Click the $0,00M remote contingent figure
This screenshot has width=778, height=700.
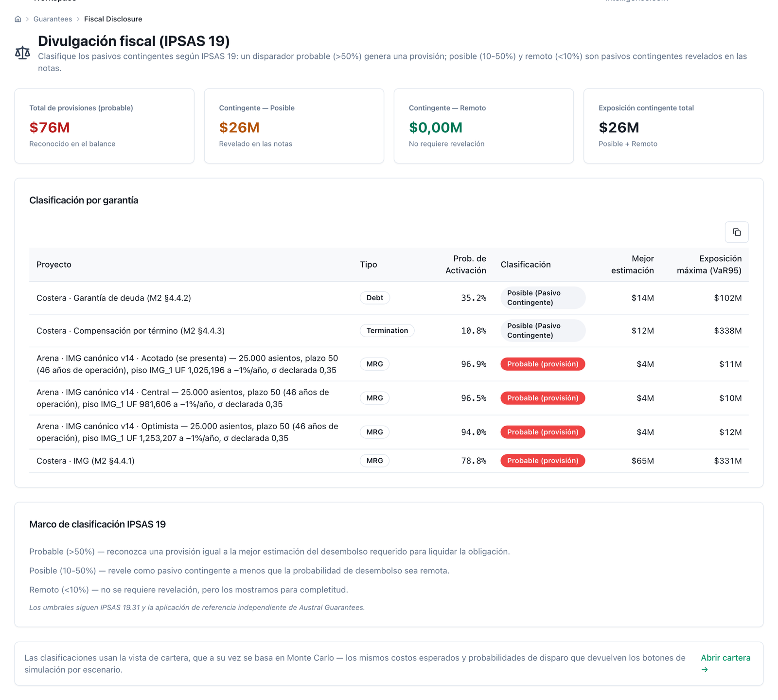click(436, 127)
